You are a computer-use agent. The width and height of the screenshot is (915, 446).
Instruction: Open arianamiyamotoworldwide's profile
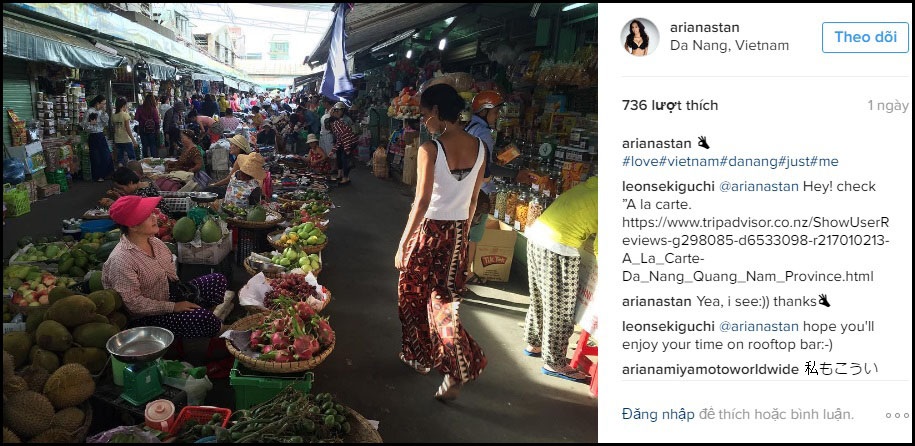point(710,370)
